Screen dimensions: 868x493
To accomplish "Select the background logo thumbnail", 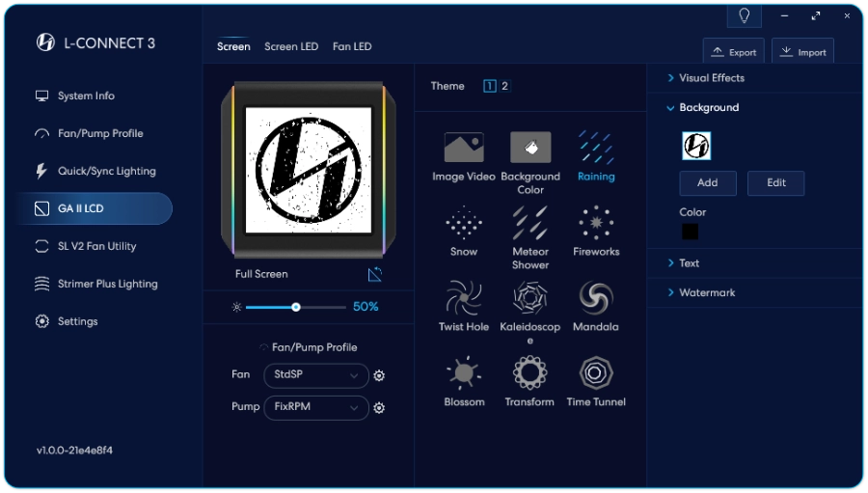I will pyautogui.click(x=696, y=147).
